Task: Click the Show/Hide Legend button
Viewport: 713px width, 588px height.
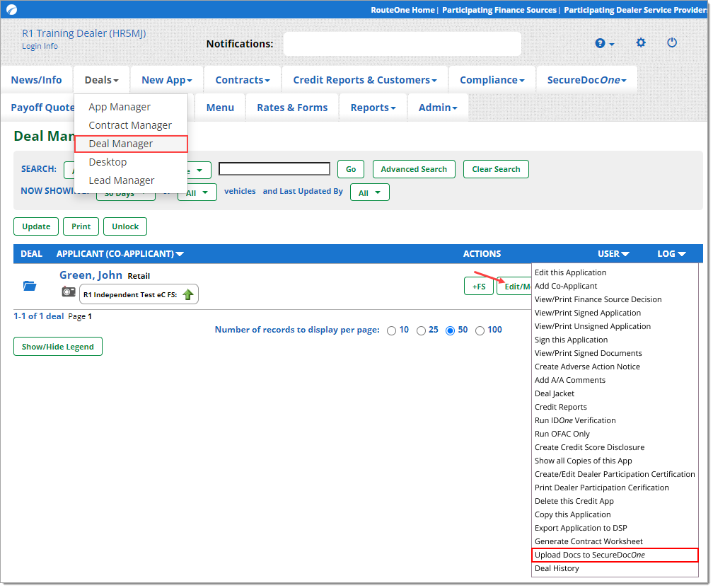Action: (x=58, y=347)
